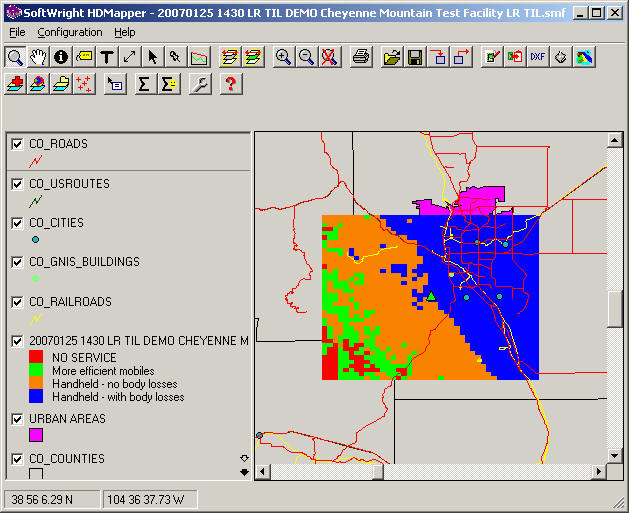The height and width of the screenshot is (513, 629).
Task: Toggle the CO_CITIES layer checkbox
Action: click(x=17, y=223)
